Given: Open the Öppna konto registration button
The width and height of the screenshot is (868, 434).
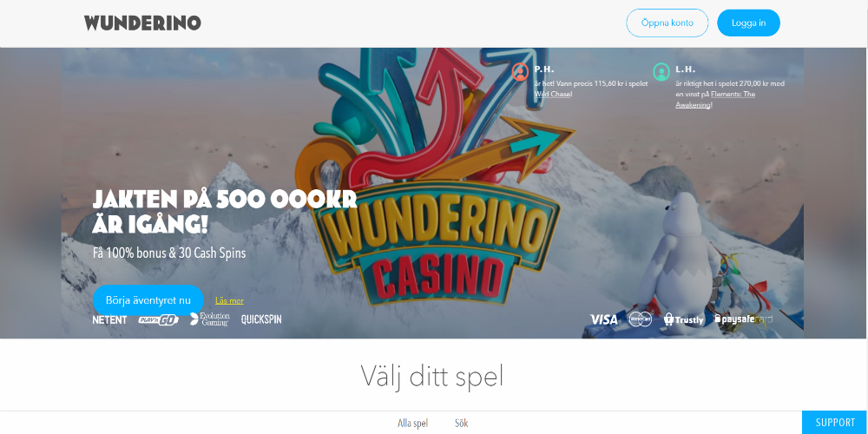Looking at the screenshot, I should coord(667,23).
